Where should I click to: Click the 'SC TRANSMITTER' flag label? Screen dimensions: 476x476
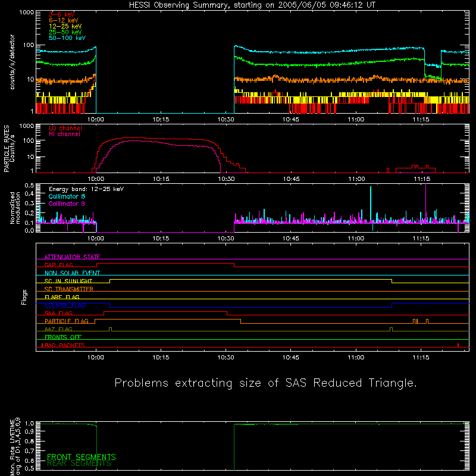click(x=68, y=289)
